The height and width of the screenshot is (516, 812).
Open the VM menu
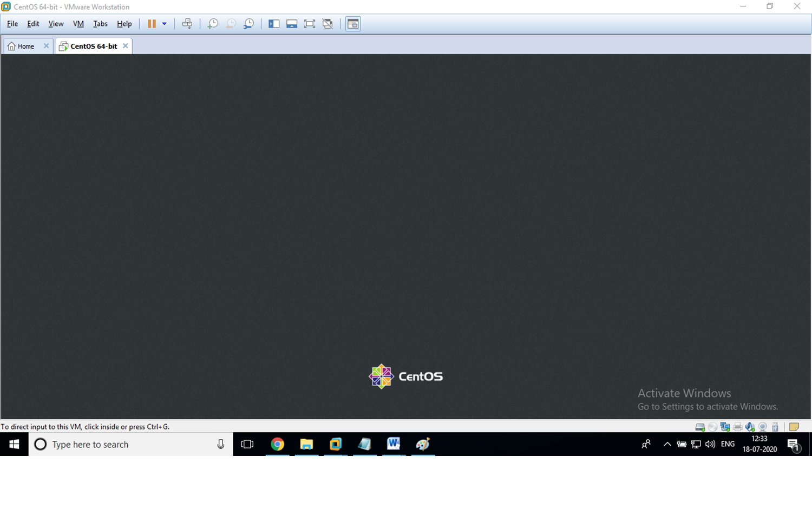(x=78, y=23)
